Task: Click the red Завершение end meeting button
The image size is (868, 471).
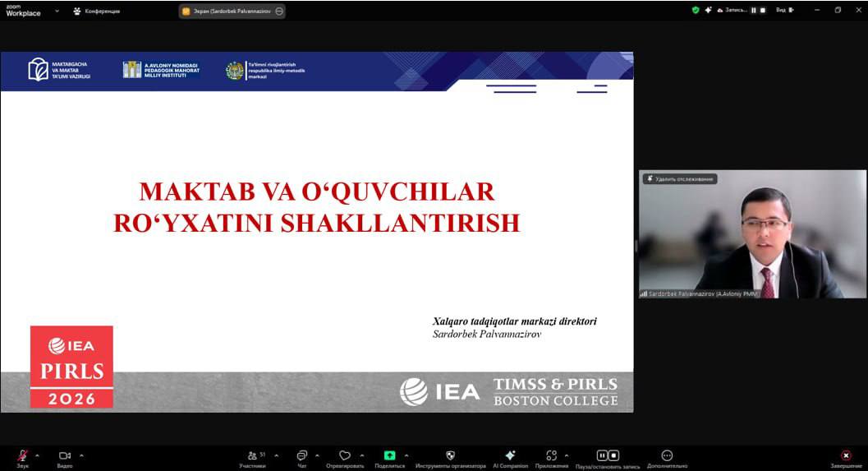Action: point(846,455)
